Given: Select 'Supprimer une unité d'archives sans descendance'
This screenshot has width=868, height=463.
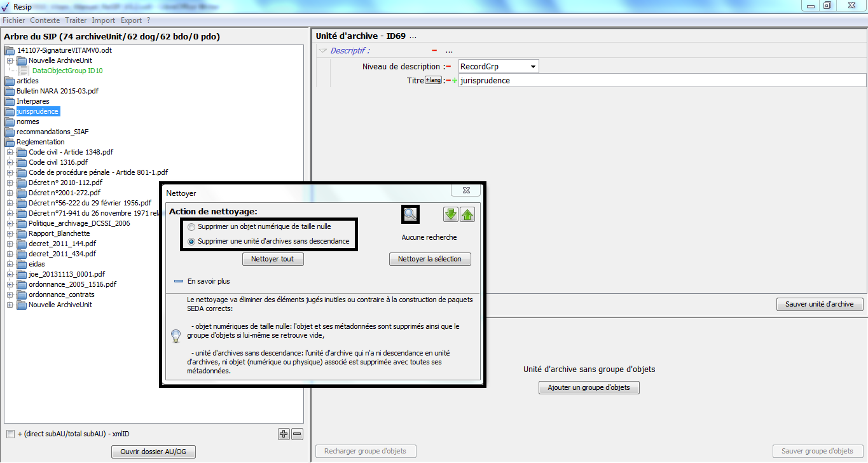Looking at the screenshot, I should [191, 242].
